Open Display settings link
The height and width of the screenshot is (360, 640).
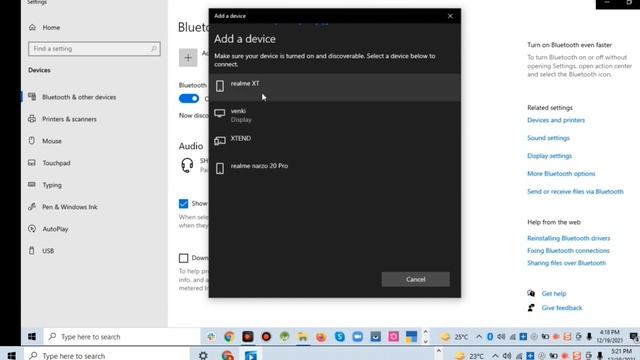pyautogui.click(x=549, y=156)
